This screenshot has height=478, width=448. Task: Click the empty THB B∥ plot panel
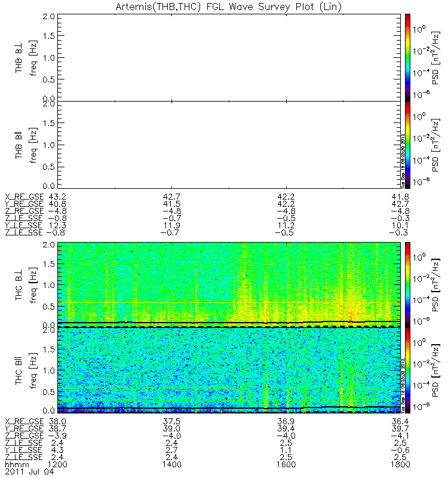pyautogui.click(x=229, y=145)
